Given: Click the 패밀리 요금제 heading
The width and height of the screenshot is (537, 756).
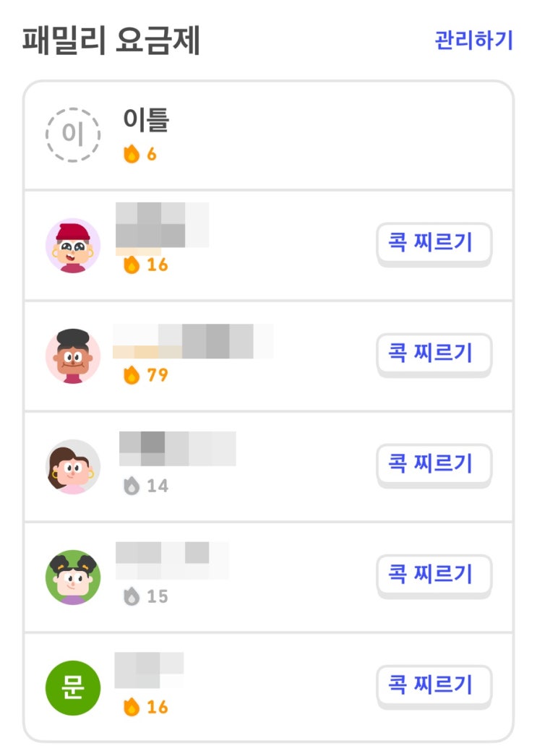Looking at the screenshot, I should click(111, 41).
